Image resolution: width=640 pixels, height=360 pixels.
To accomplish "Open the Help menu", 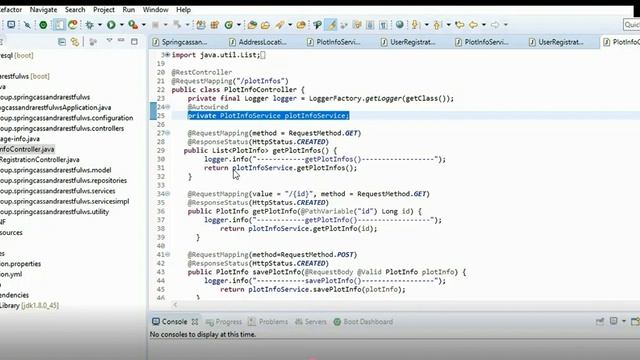I will click(x=183, y=9).
